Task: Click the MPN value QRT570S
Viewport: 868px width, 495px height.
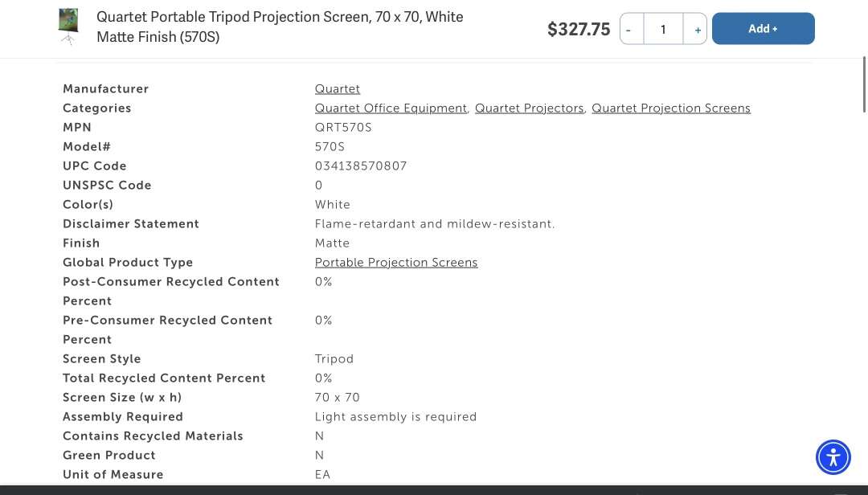Action: coord(343,127)
